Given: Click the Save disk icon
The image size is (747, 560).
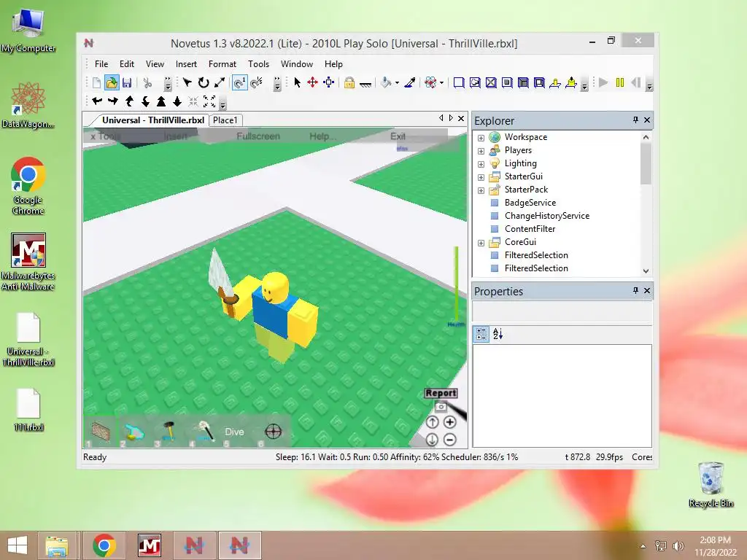Looking at the screenshot, I should click(x=127, y=83).
